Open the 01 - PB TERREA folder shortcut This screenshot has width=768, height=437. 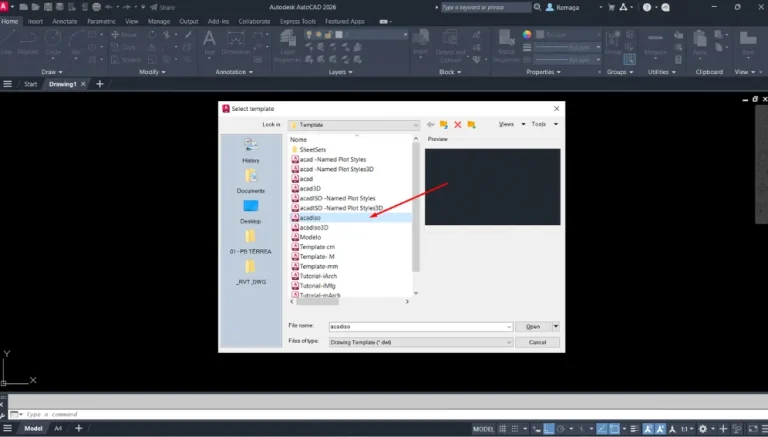pyautogui.click(x=251, y=242)
